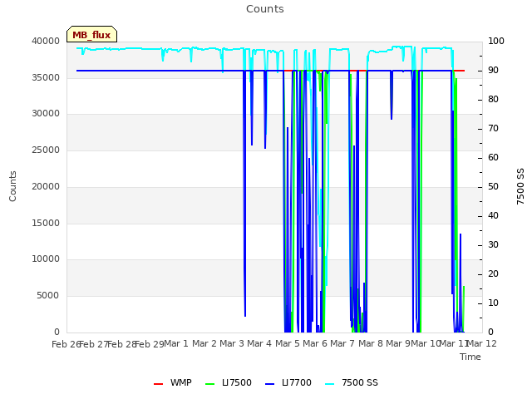Click the right 7500 SS axis label
This screenshot has width=532, height=399.
[x=520, y=186]
